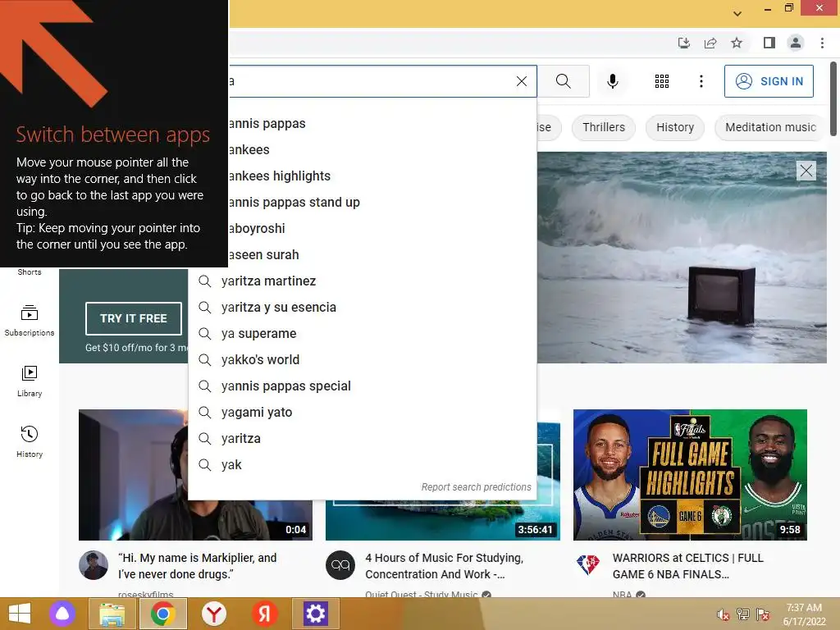Open History in the sidebar
840x630 pixels.
pos(30,442)
